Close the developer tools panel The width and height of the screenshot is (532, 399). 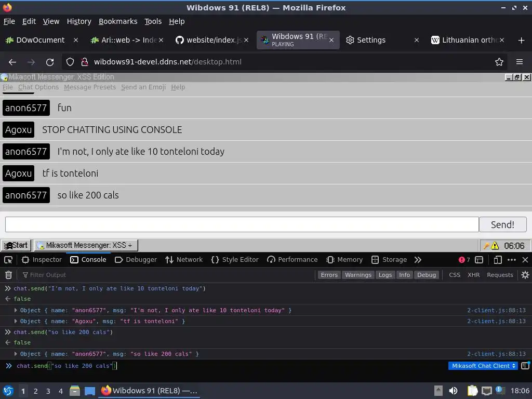click(x=525, y=260)
